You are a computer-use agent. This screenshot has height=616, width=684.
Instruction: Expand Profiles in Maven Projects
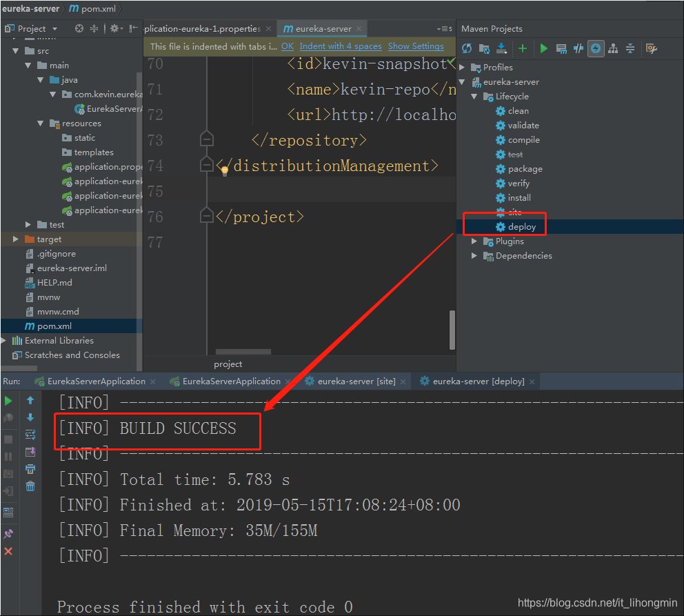click(x=462, y=67)
